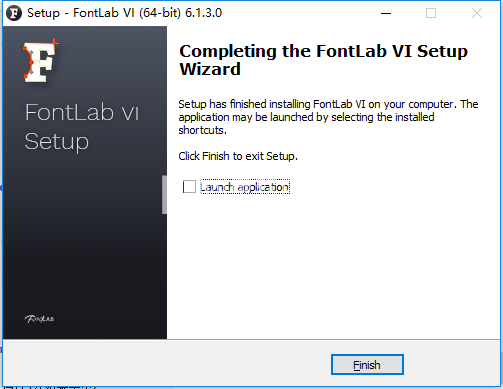Click the Click Finish to exit Setup text
The height and width of the screenshot is (389, 503).
point(238,156)
